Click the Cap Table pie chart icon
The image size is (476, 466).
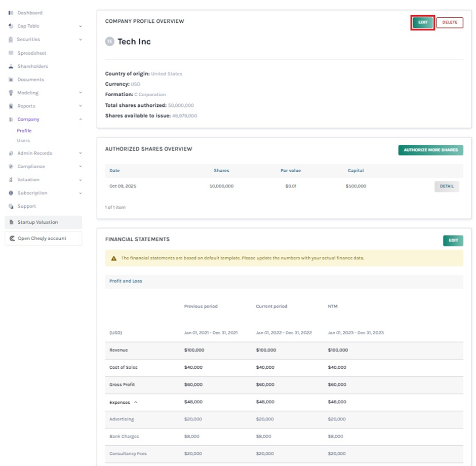[x=11, y=26]
